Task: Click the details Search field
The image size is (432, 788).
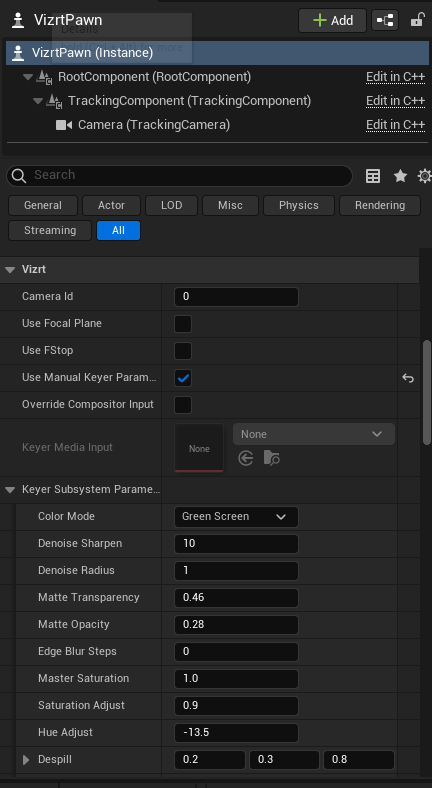Action: point(179,176)
